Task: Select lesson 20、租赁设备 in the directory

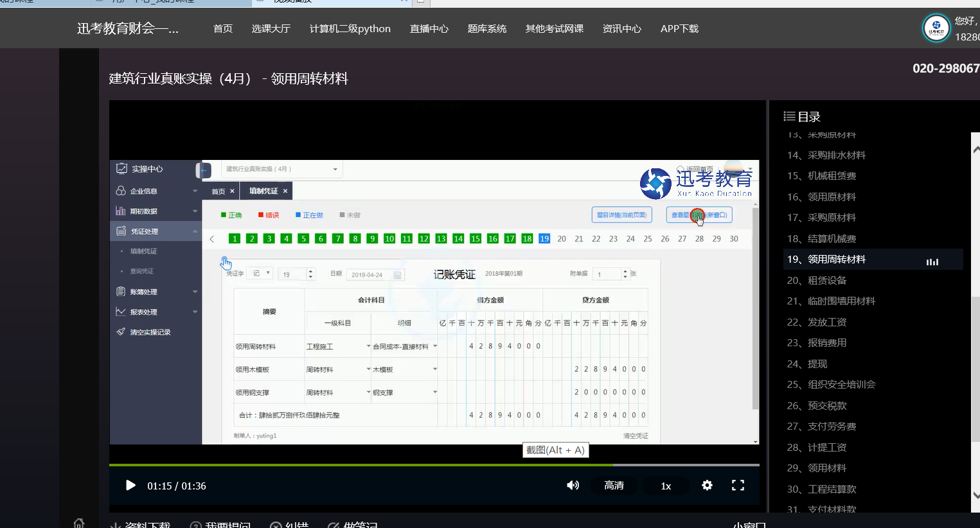Action: pyautogui.click(x=817, y=281)
